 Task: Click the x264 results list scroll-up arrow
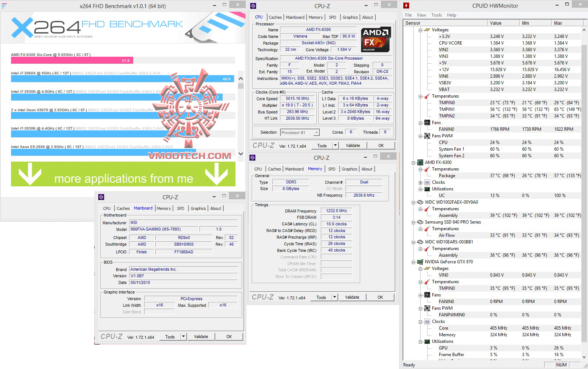[x=241, y=78]
